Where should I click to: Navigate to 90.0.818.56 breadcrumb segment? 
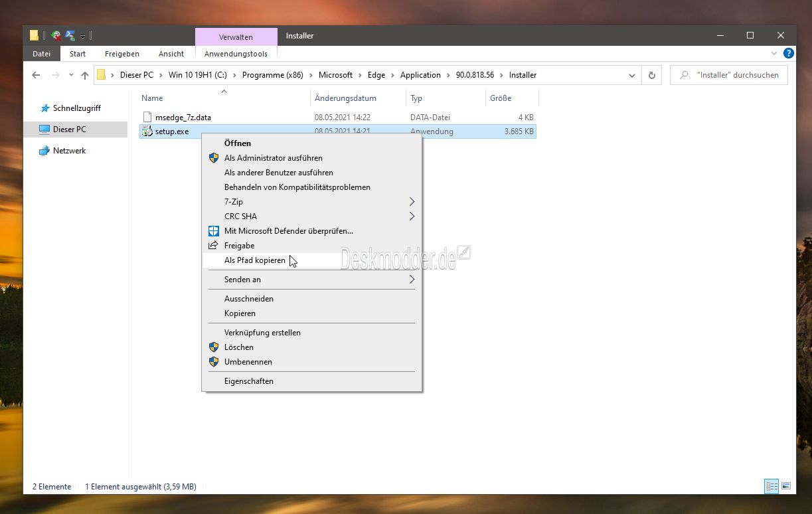tap(475, 75)
